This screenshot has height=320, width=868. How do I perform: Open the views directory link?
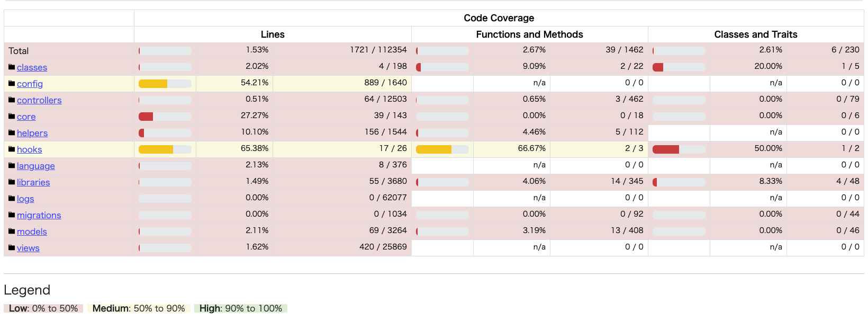click(28, 248)
